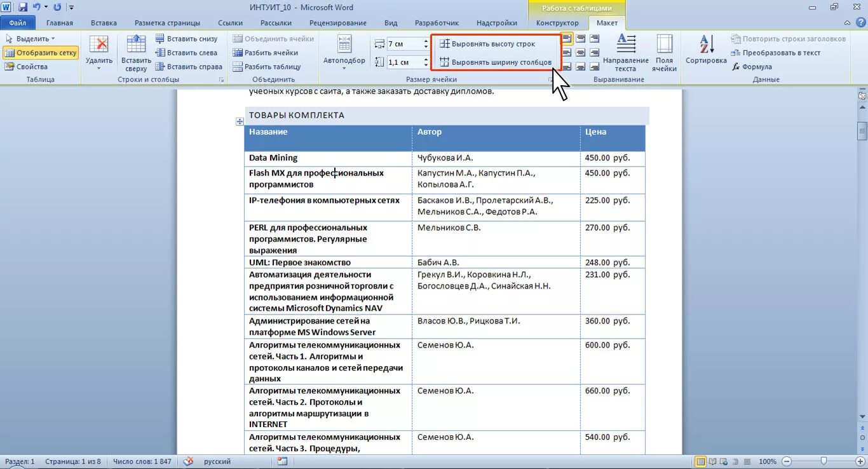
Task: Select the align top center cell icon
Action: (581, 38)
